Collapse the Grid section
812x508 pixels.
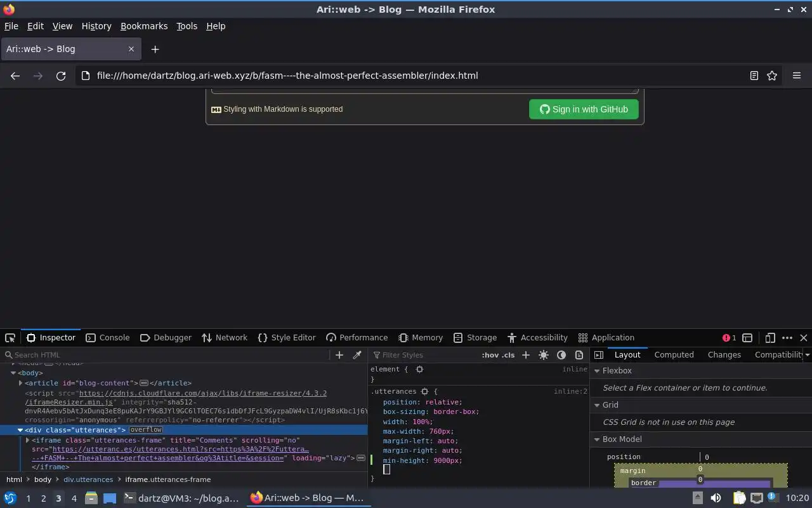pyautogui.click(x=597, y=405)
